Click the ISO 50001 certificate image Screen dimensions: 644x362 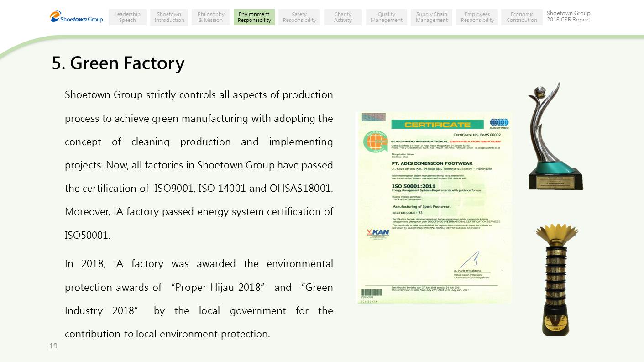click(x=434, y=208)
